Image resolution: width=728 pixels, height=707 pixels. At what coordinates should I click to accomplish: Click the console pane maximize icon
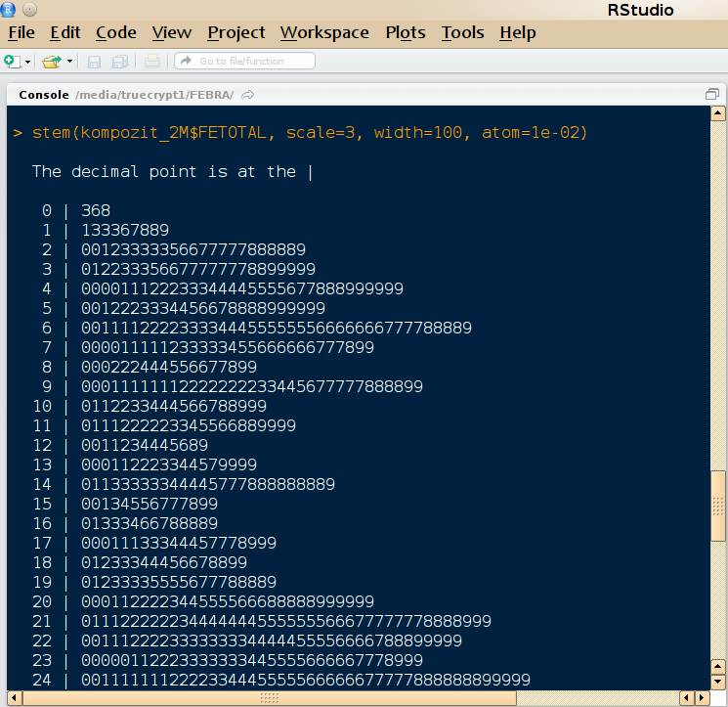[x=711, y=94]
